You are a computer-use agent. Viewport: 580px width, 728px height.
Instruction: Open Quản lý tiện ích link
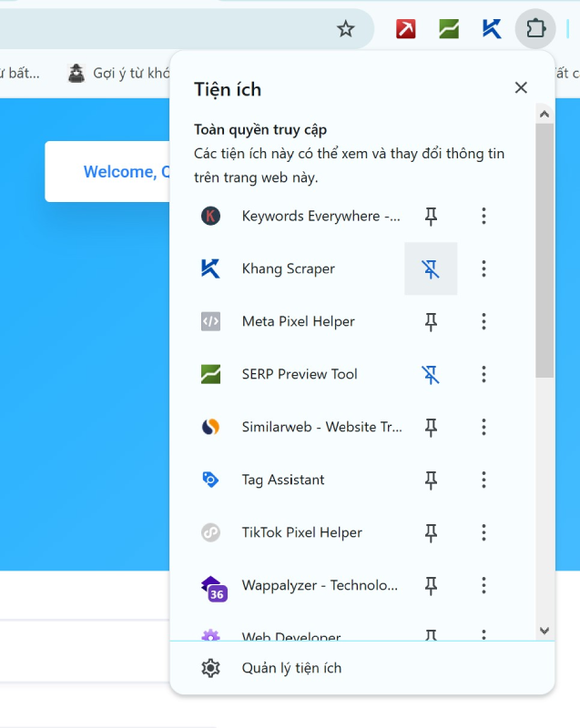coord(291,668)
